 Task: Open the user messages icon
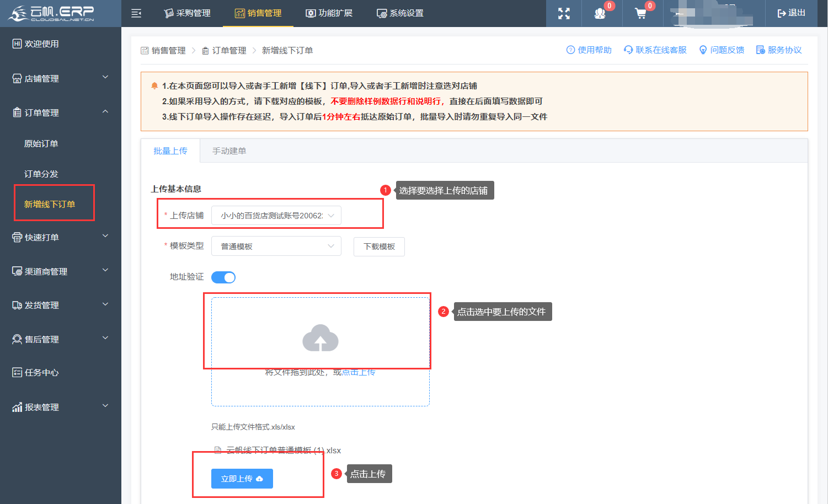pos(600,13)
